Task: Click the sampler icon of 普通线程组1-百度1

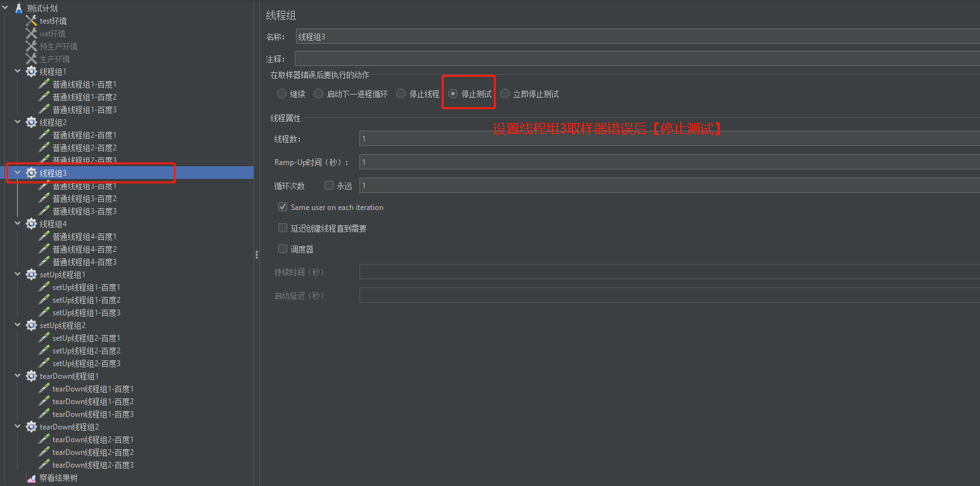Action: point(44,84)
